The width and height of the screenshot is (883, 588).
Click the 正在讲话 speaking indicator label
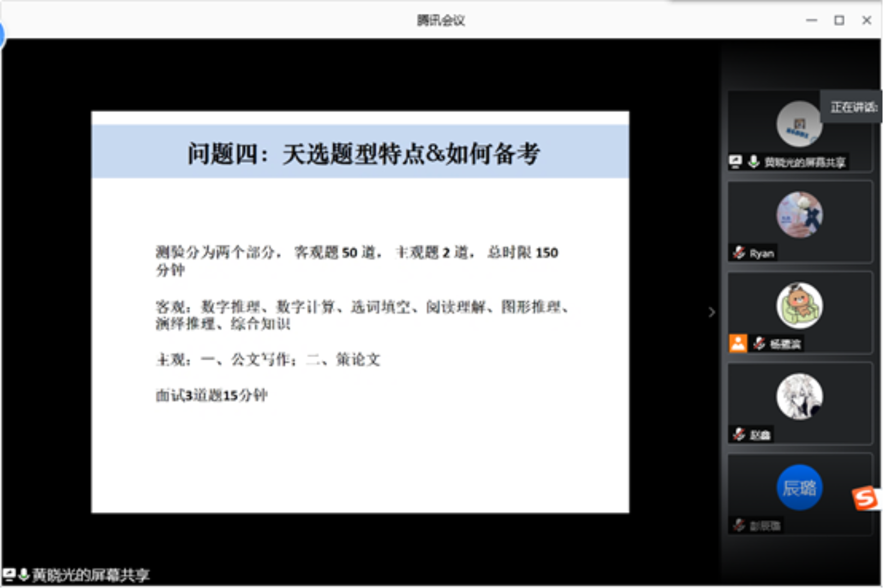tap(852, 107)
